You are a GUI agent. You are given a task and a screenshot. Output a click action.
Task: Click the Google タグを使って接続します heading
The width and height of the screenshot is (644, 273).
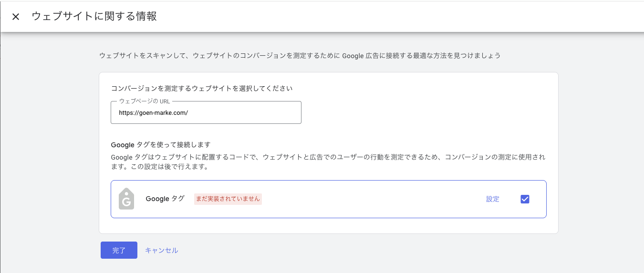coord(161,144)
